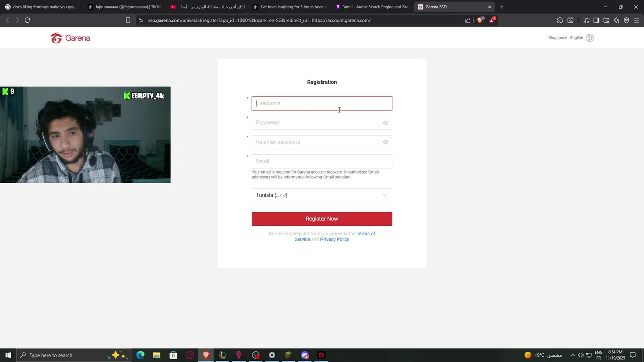Viewport: 644px width, 362px height.
Task: Bookmark this page via bookmark icon
Action: point(128,20)
